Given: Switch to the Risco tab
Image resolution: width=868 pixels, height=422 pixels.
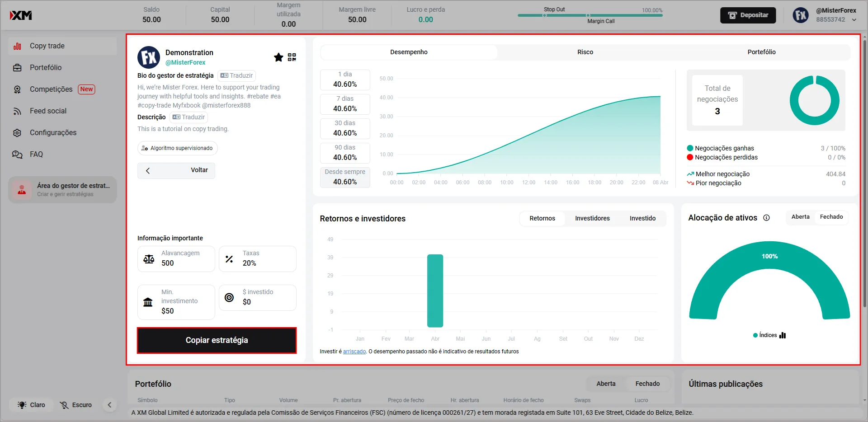Looking at the screenshot, I should 585,52.
